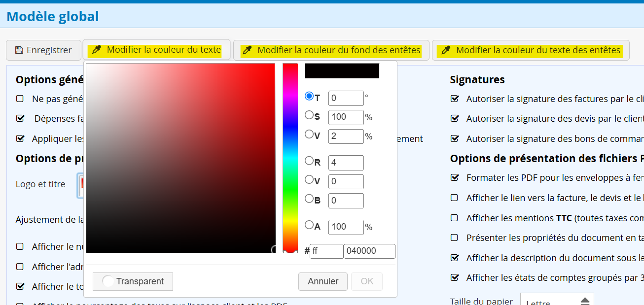The height and width of the screenshot is (305, 644).
Task: Toggle Afficher le nu... checkbox
Action: [20, 246]
